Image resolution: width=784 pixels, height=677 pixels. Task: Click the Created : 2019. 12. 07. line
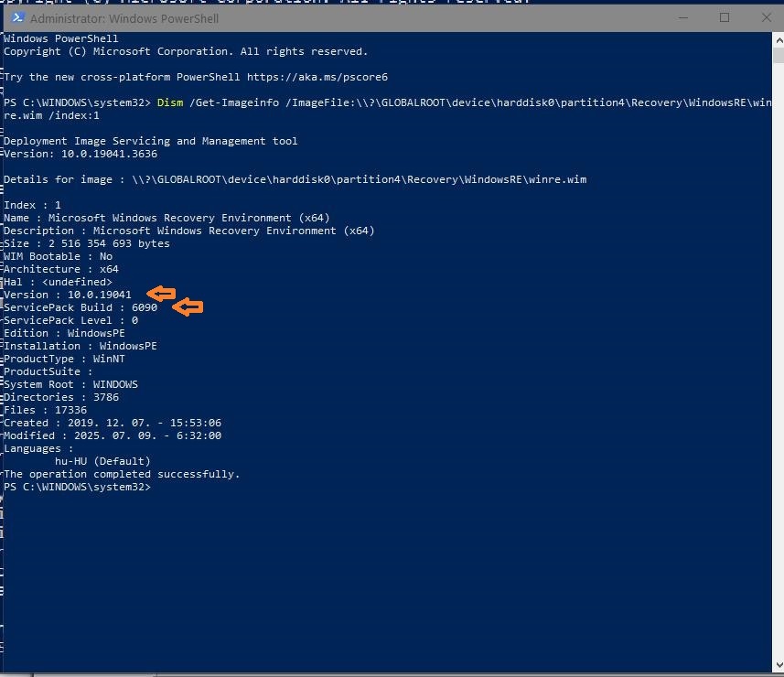[x=113, y=423]
